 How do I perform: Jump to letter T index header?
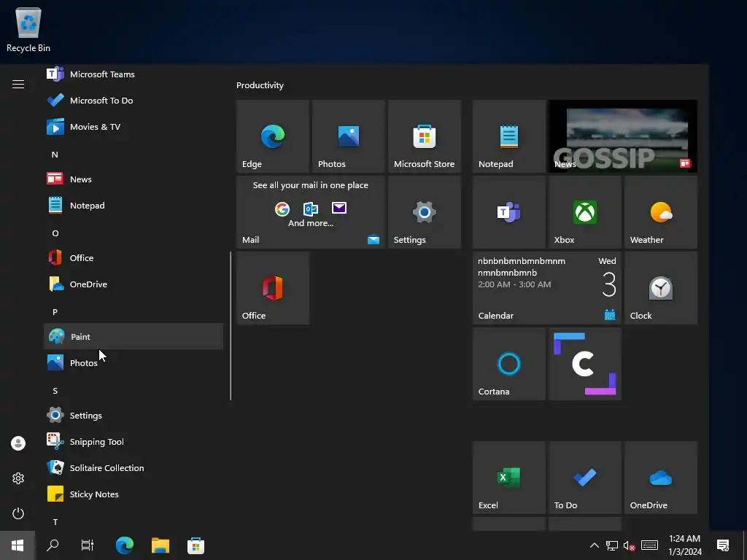55,522
